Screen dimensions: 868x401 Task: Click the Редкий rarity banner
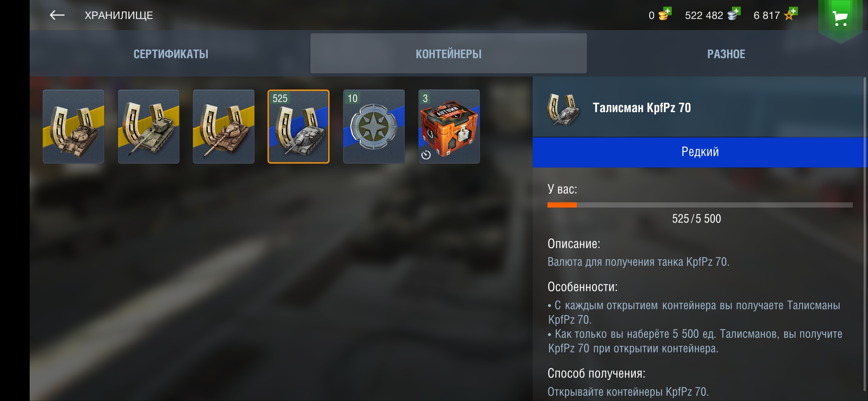click(700, 152)
